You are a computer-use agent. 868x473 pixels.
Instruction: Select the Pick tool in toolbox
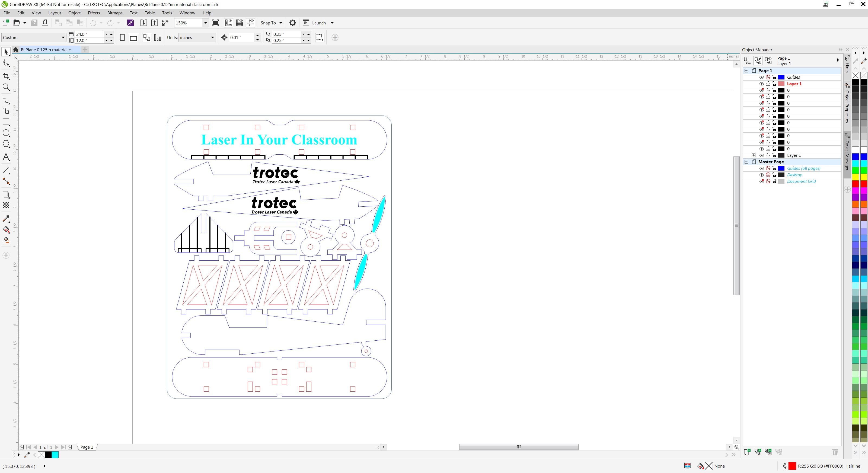[x=6, y=52]
